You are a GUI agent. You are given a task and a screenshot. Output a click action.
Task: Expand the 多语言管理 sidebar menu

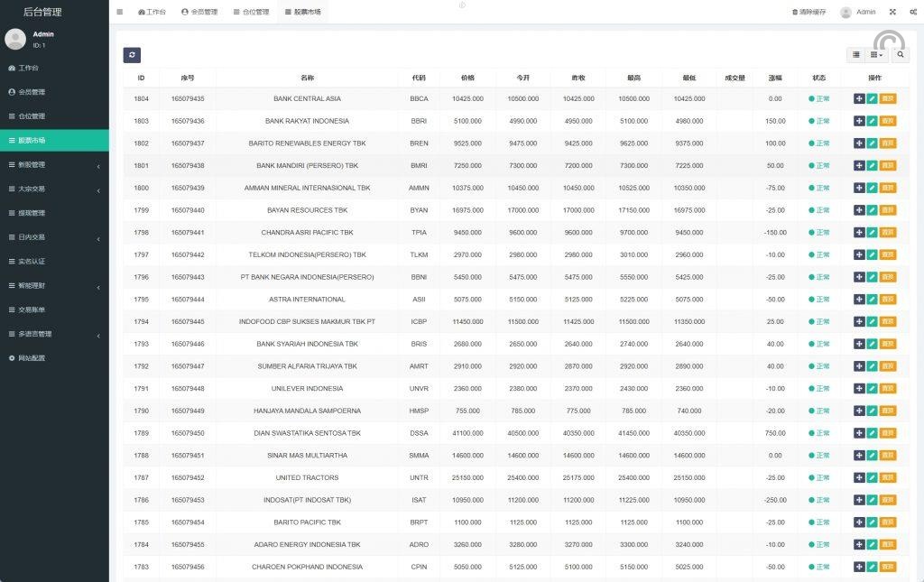[54, 334]
